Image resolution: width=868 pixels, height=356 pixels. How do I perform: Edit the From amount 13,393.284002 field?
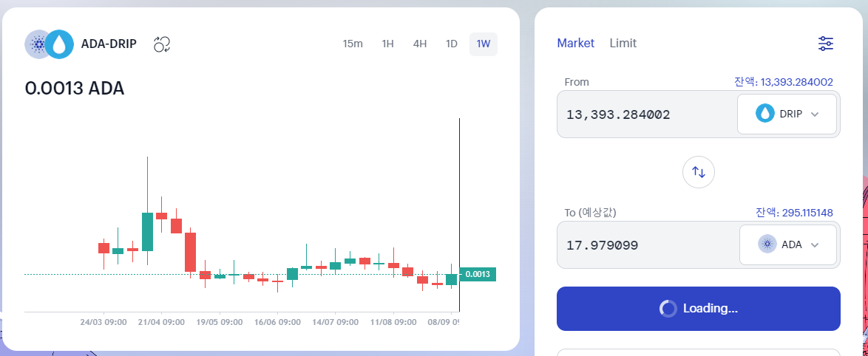pos(647,114)
